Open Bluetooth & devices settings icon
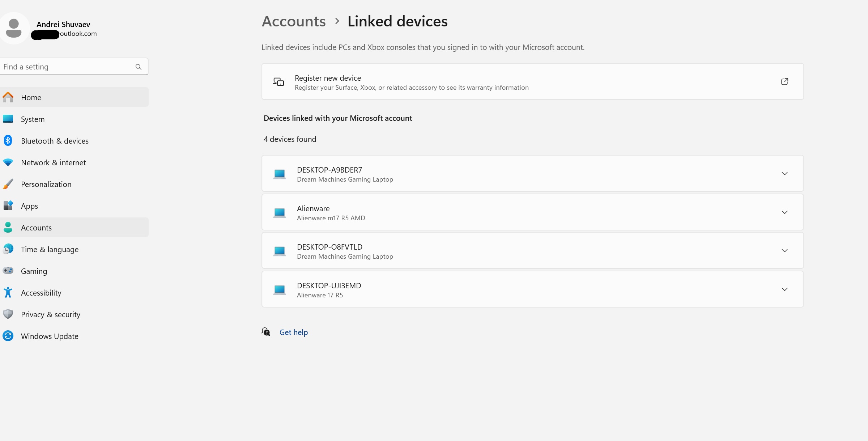 coord(8,141)
